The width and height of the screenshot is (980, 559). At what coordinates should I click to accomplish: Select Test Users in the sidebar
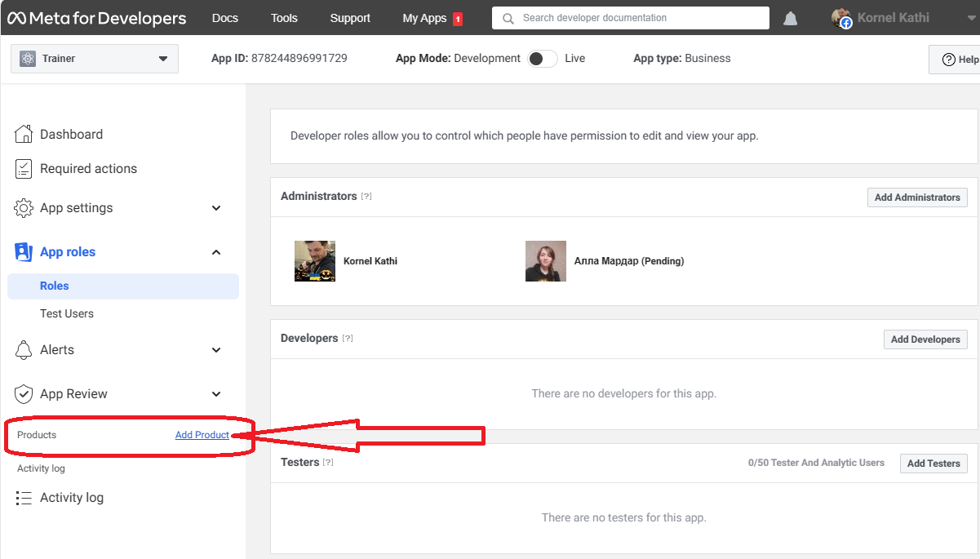click(x=67, y=313)
